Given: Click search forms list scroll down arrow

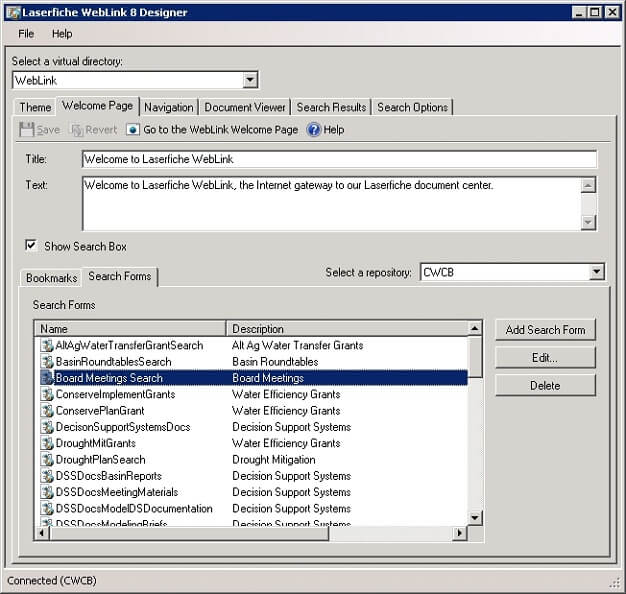Looking at the screenshot, I should click(x=475, y=518).
